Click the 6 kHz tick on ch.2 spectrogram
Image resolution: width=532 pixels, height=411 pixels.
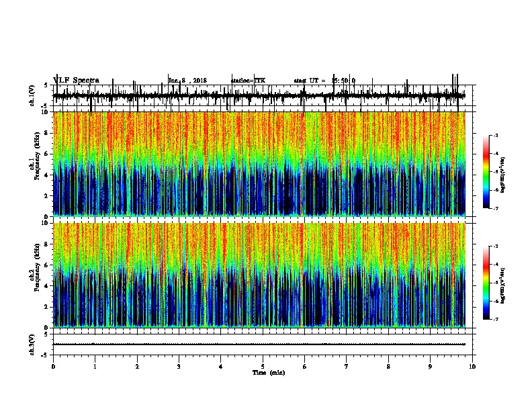click(47, 265)
